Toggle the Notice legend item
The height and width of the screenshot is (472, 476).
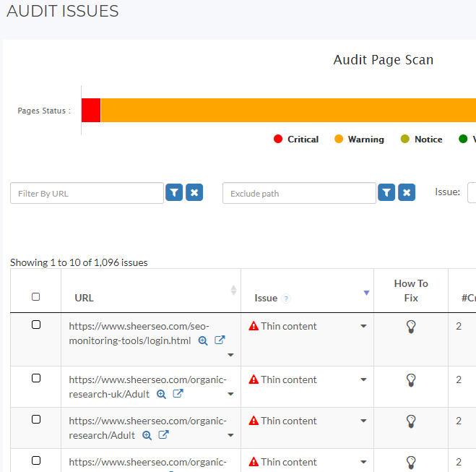[421, 139]
